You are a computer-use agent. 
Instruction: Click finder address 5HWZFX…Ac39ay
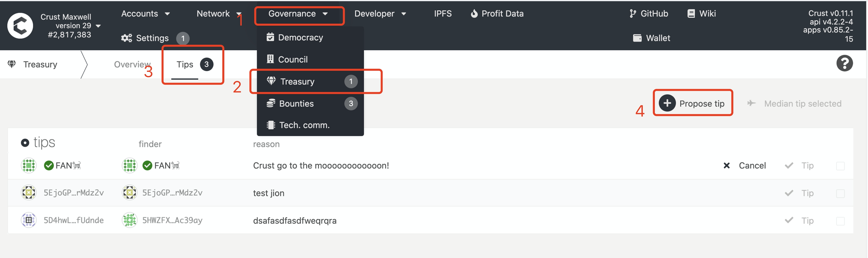pos(172,220)
